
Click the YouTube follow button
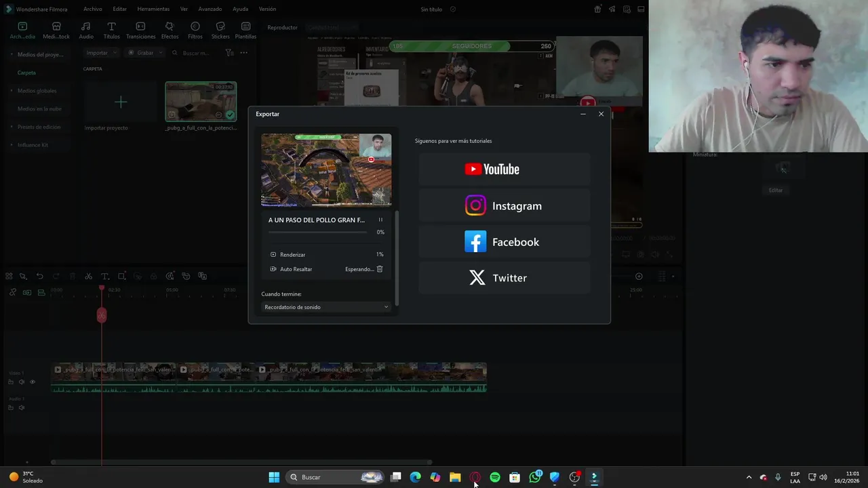point(505,169)
